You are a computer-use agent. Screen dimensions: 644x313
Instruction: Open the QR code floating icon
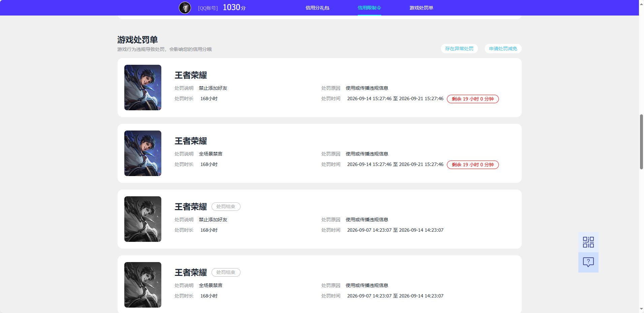click(x=588, y=242)
